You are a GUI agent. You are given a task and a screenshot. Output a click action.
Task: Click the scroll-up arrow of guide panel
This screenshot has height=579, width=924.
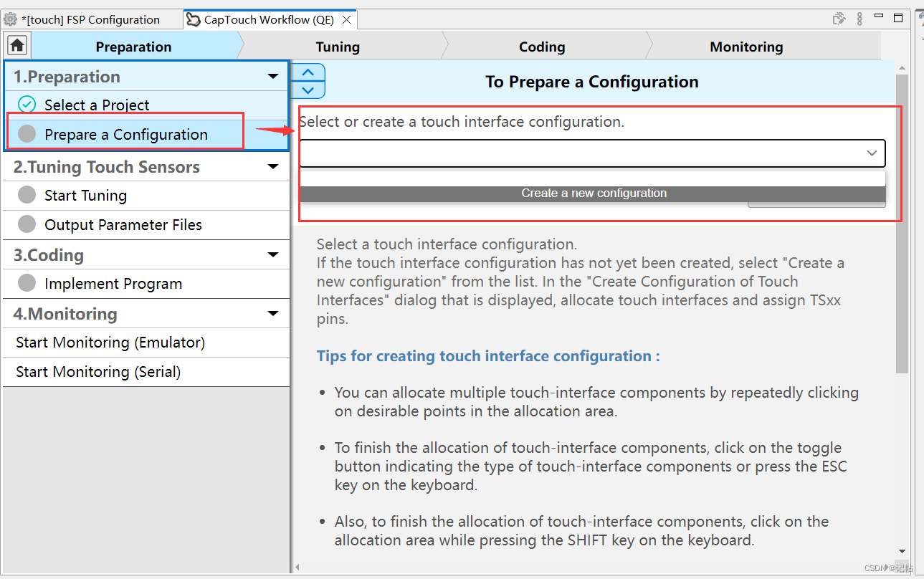[x=902, y=67]
